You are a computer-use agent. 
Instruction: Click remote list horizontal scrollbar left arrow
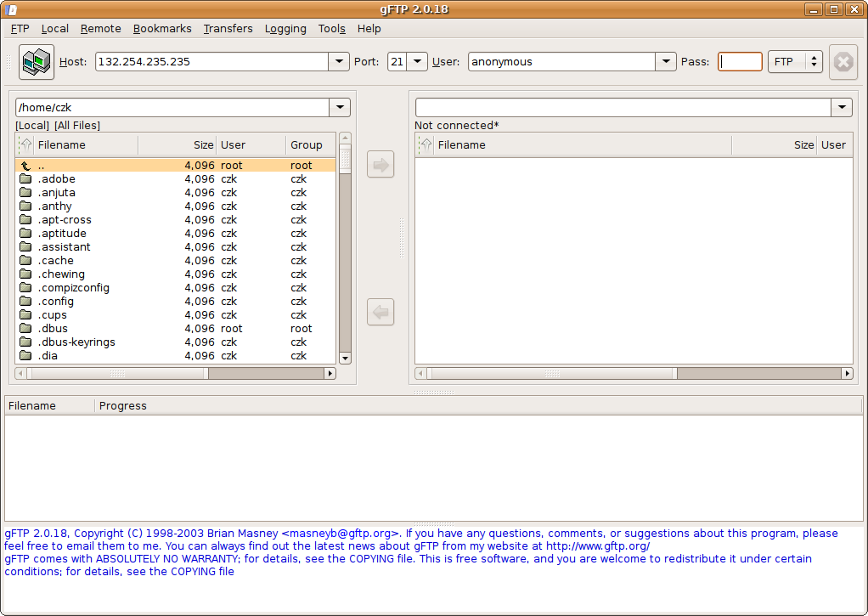tap(420, 373)
